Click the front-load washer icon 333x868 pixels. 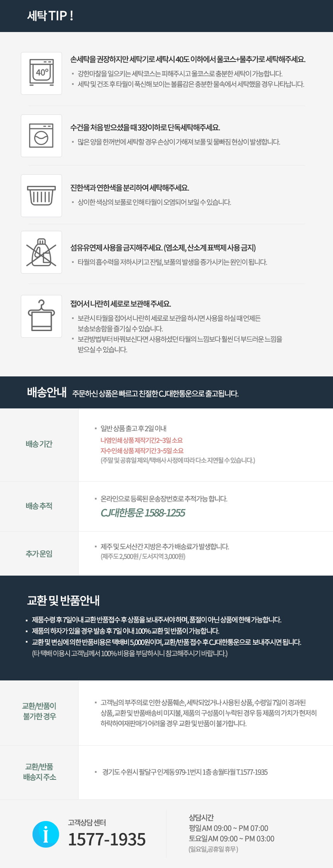pyautogui.click(x=41, y=136)
